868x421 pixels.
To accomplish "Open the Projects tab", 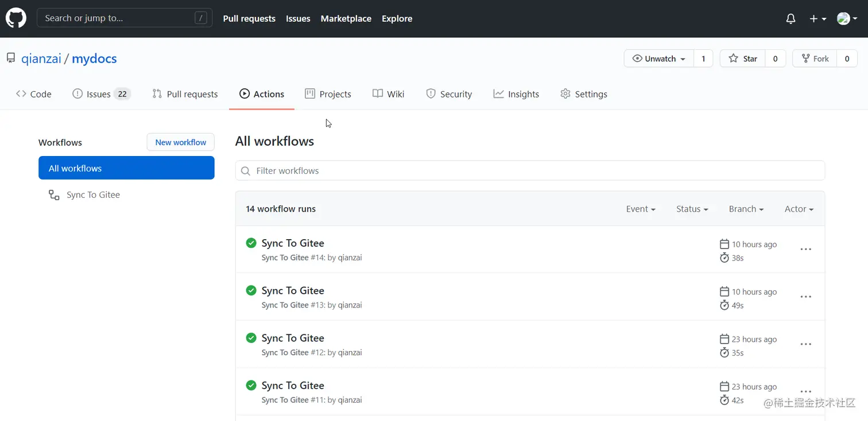I will click(328, 94).
